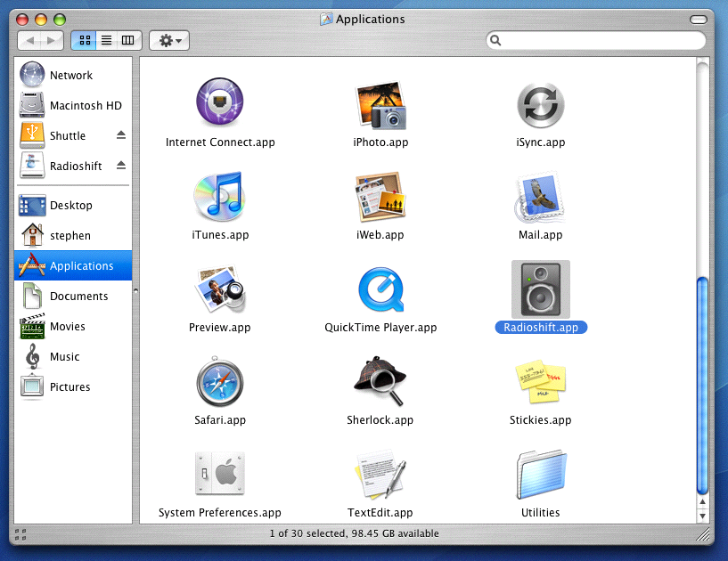Image resolution: width=728 pixels, height=561 pixels.
Task: Select the iPhoto.app icon
Action: 380,105
